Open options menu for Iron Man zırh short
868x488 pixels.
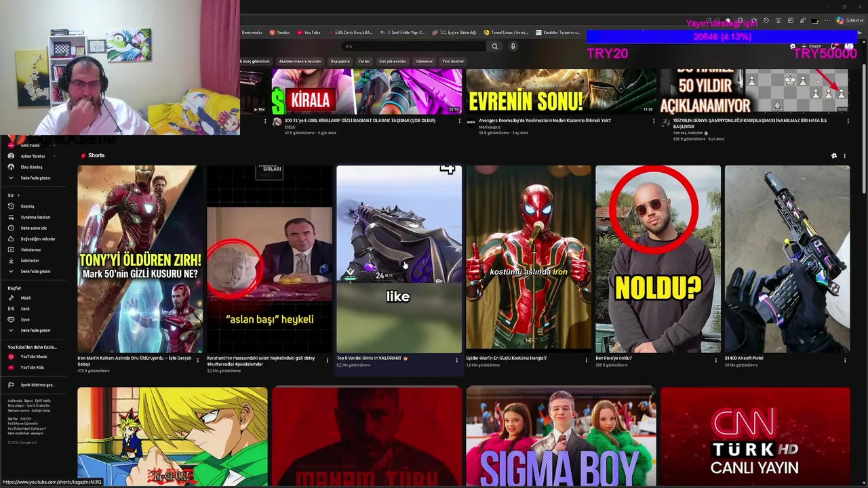pyautogui.click(x=198, y=361)
